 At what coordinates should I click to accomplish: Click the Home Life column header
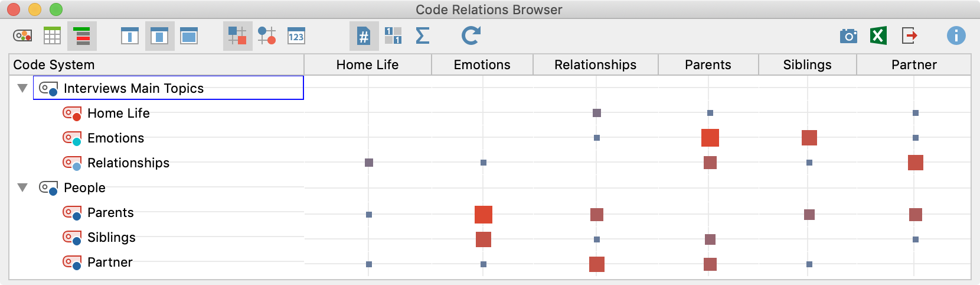(x=367, y=64)
